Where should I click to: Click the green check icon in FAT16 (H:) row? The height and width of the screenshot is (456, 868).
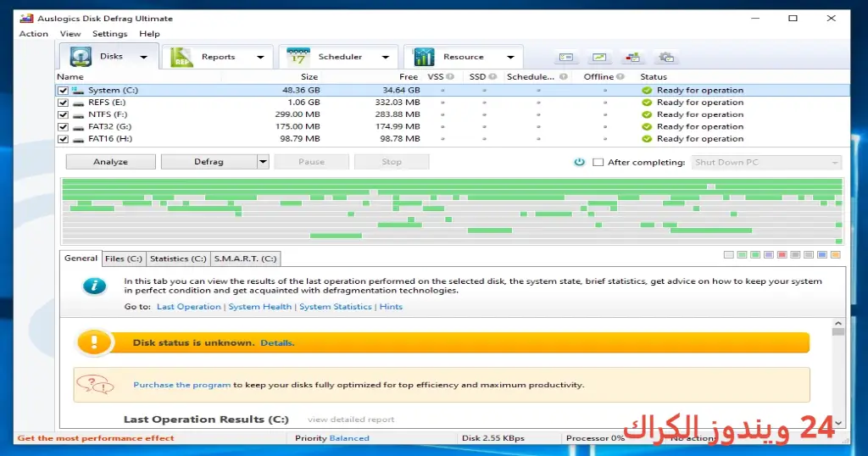(647, 139)
